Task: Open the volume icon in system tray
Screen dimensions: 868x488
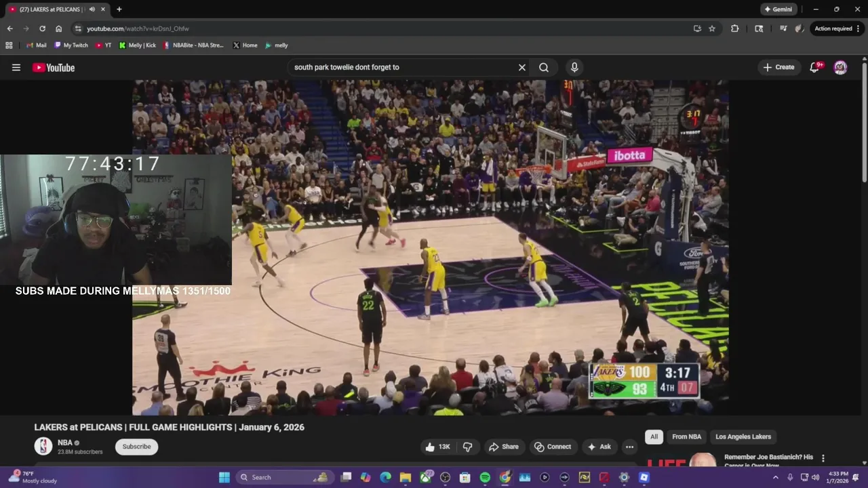Action: [x=816, y=477]
